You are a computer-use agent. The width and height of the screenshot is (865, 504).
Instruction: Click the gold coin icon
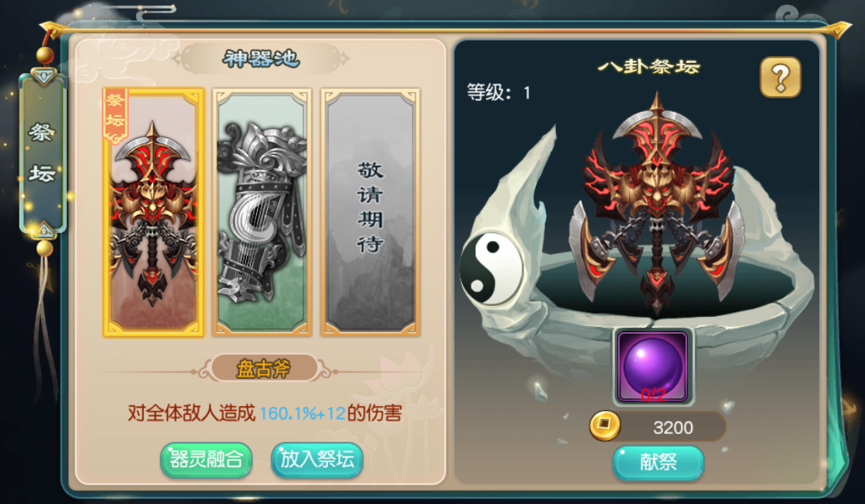[x=605, y=426]
